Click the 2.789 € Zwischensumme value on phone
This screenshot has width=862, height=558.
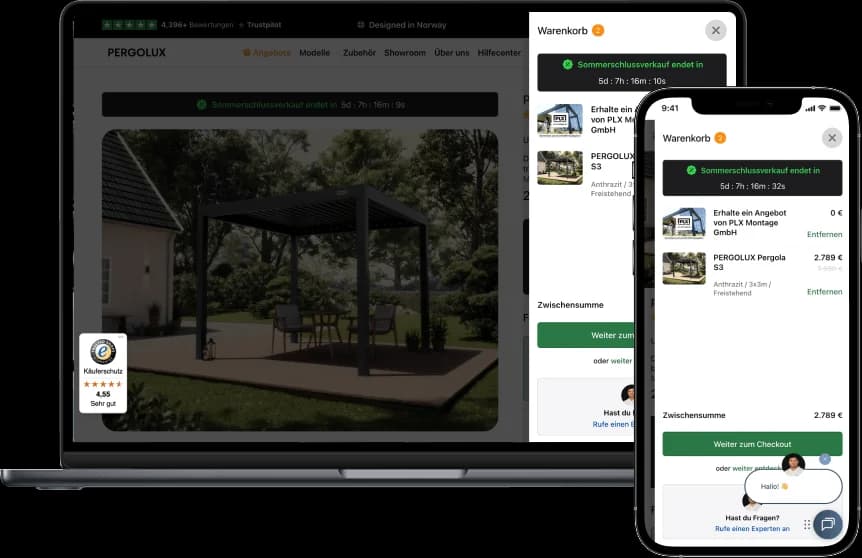(828, 415)
